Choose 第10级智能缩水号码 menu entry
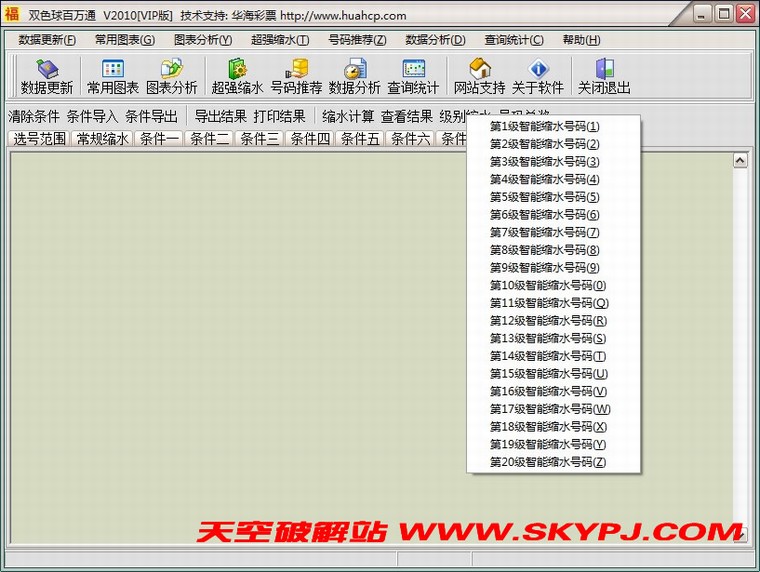 (547, 286)
